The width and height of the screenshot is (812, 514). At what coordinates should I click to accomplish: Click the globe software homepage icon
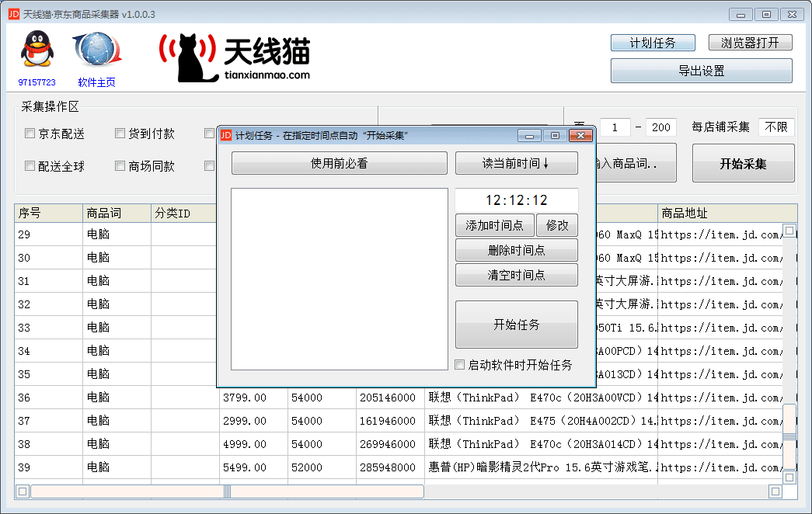[97, 50]
